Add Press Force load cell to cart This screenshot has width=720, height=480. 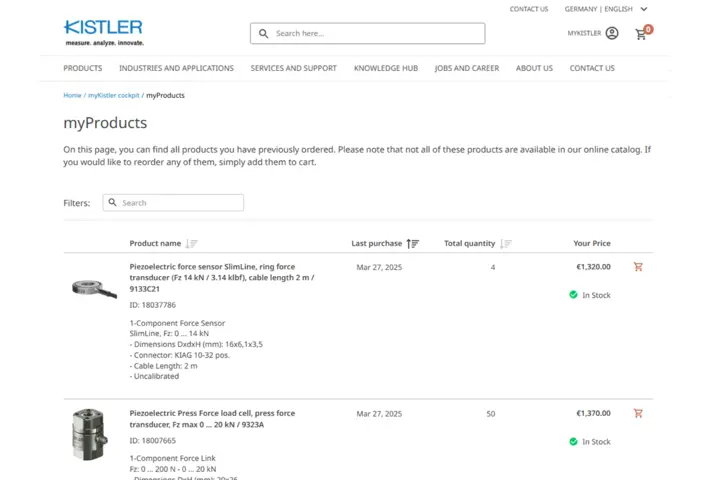638,413
